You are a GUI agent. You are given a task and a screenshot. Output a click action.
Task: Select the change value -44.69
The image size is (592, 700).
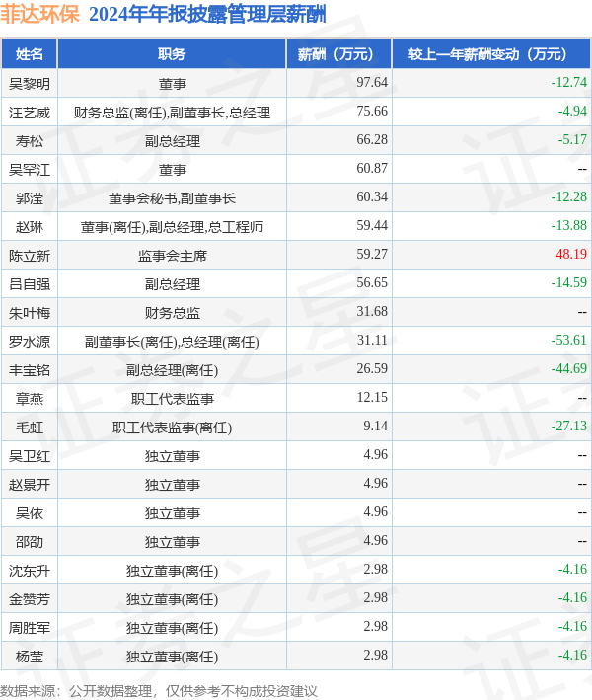(568, 368)
